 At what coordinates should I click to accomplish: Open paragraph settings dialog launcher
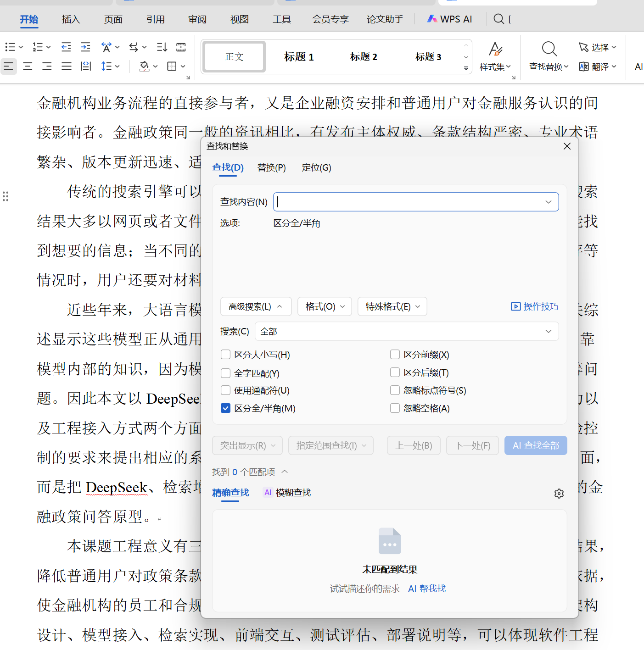188,78
